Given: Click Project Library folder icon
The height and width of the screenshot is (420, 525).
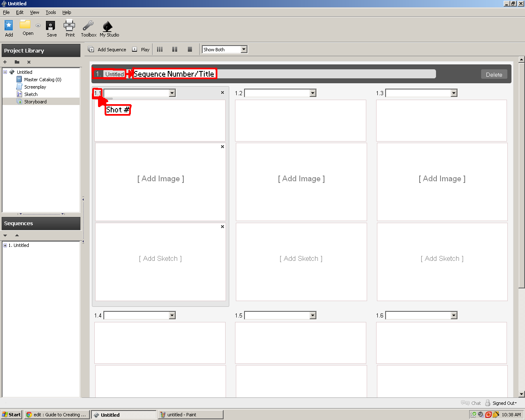Looking at the screenshot, I should [x=17, y=62].
